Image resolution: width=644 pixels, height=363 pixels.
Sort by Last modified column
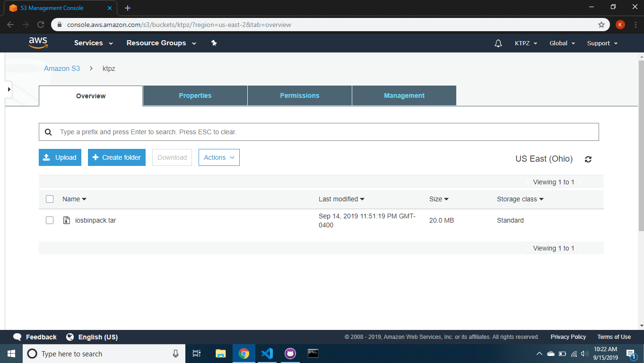[341, 199]
